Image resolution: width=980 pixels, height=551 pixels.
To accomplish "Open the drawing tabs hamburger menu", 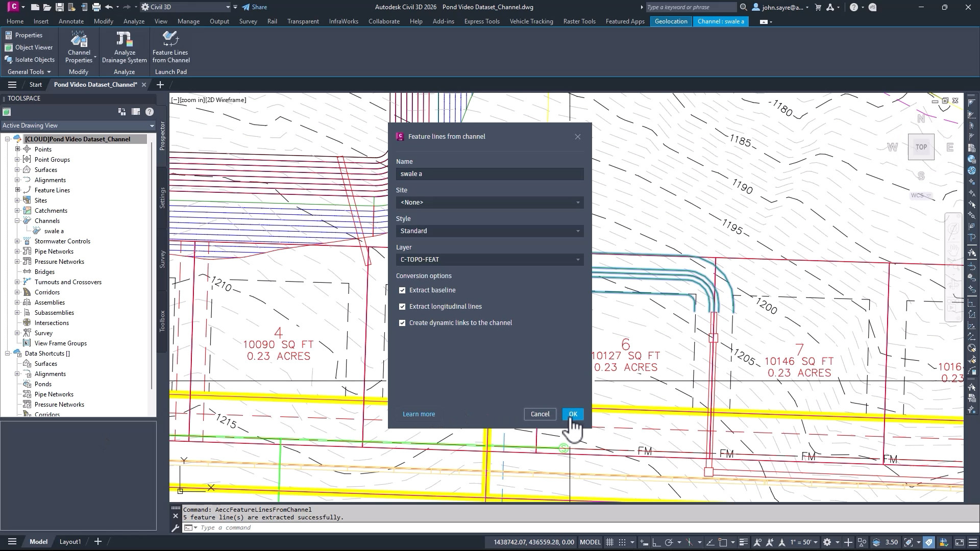I will click(x=12, y=85).
